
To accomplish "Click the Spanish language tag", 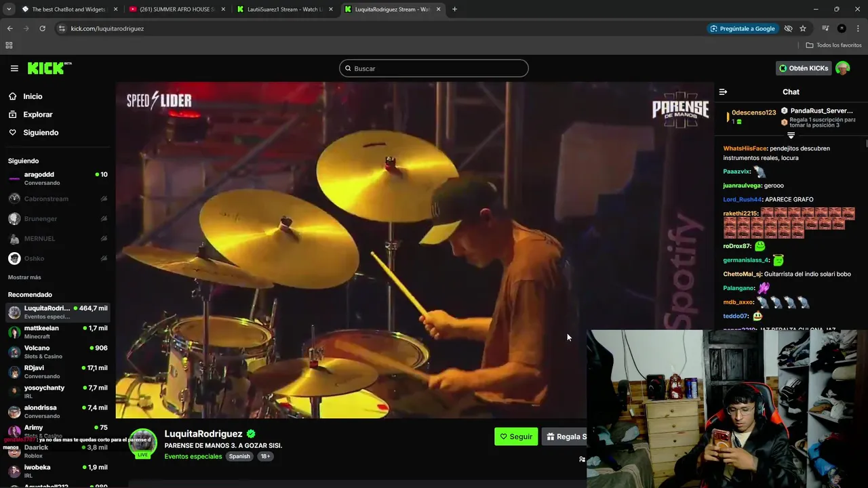I will click(239, 456).
